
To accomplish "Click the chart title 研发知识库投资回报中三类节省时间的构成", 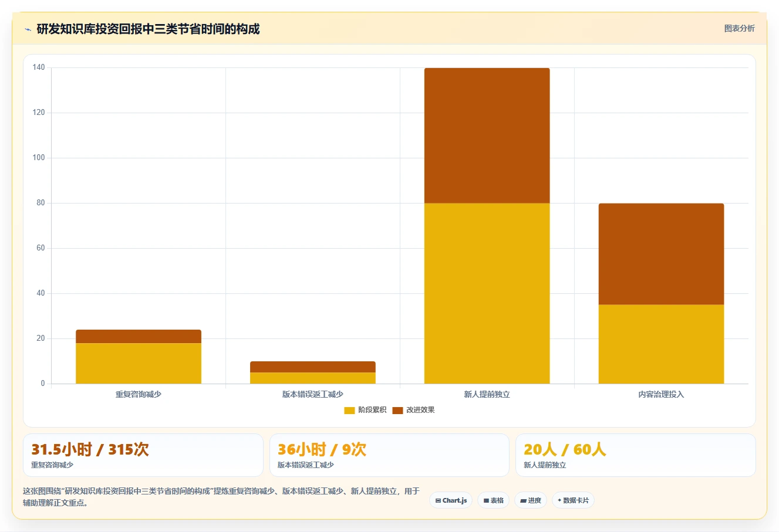I will [148, 29].
